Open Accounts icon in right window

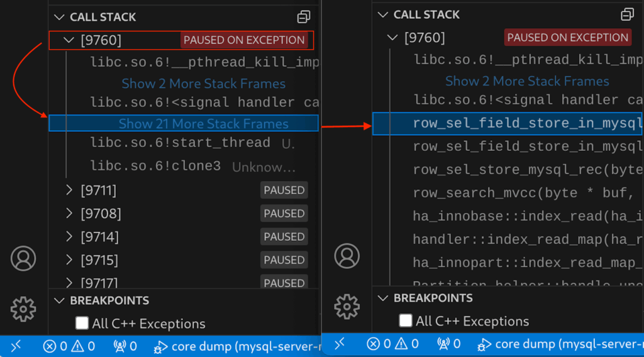[347, 256]
